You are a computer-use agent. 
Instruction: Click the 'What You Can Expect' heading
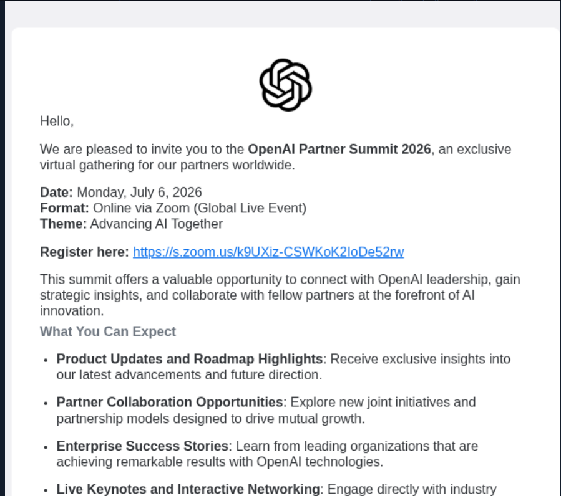click(x=108, y=331)
